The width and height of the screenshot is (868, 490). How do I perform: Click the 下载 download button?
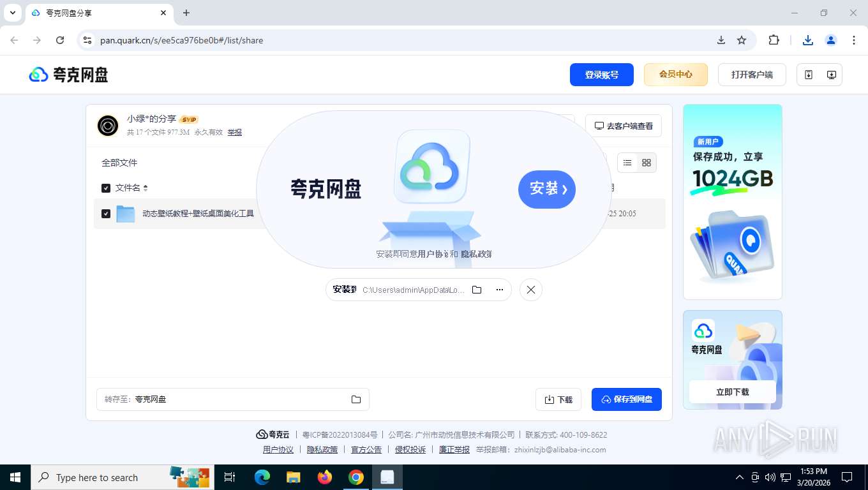[558, 399]
